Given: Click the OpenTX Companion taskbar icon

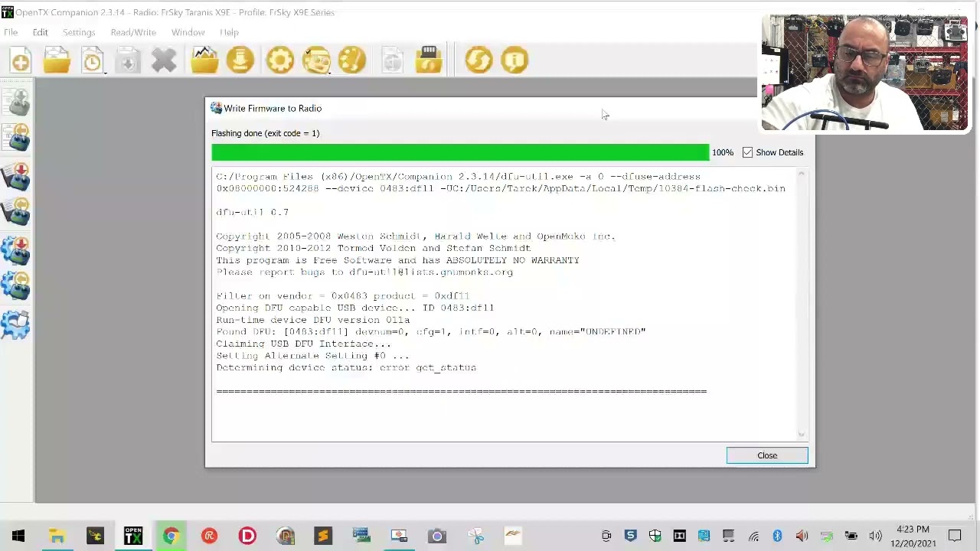Looking at the screenshot, I should [x=133, y=536].
